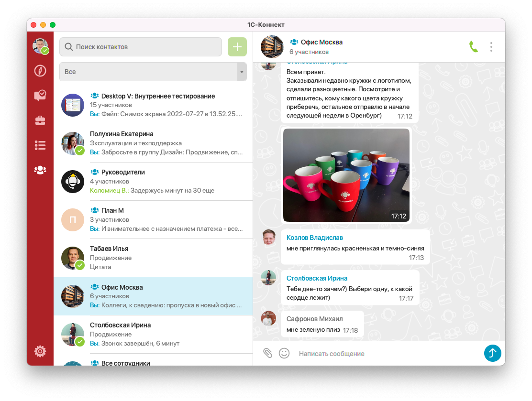
Task: Click your profile avatar in the top-left corner
Action: pos(40,46)
